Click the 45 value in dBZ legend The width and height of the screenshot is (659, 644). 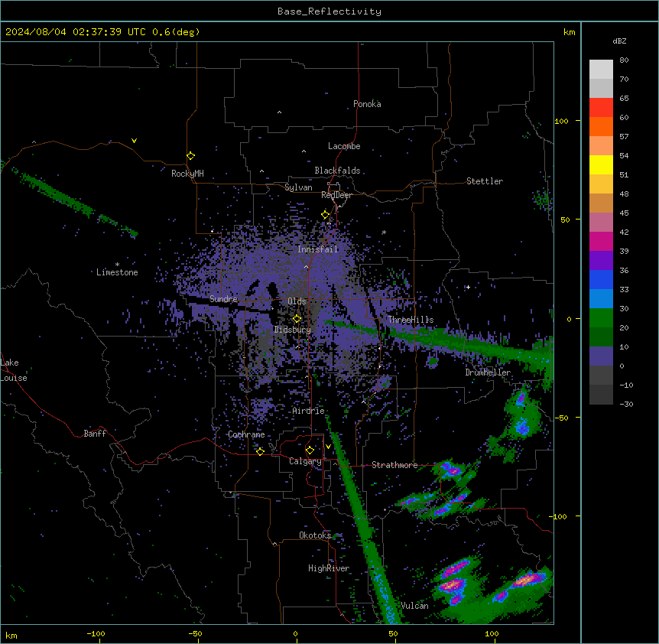tap(624, 213)
